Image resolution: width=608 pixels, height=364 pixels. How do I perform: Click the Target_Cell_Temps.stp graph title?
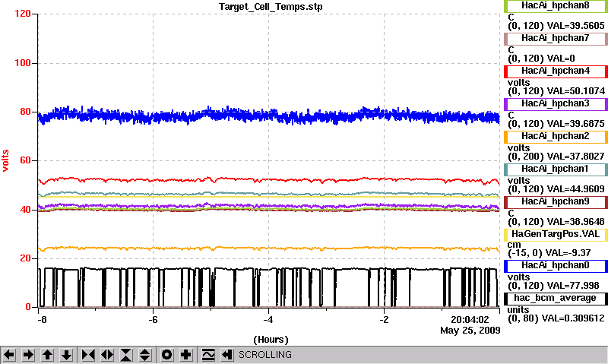pos(271,7)
